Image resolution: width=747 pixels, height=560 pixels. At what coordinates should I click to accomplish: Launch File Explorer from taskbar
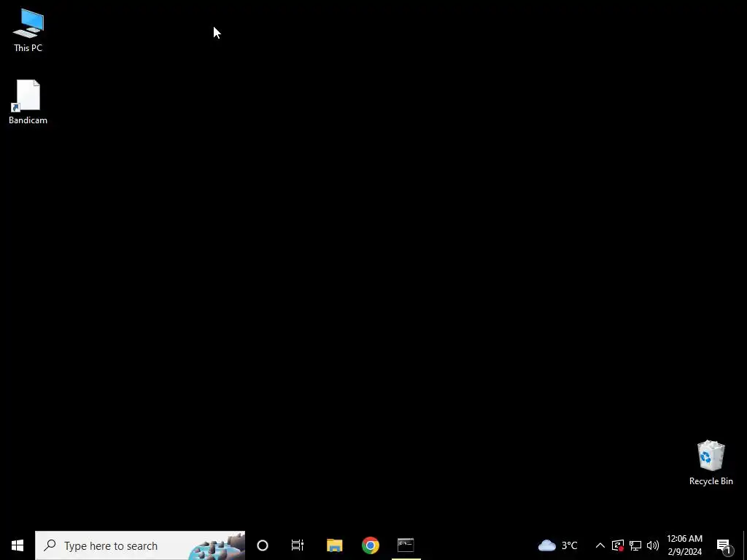[334, 545]
